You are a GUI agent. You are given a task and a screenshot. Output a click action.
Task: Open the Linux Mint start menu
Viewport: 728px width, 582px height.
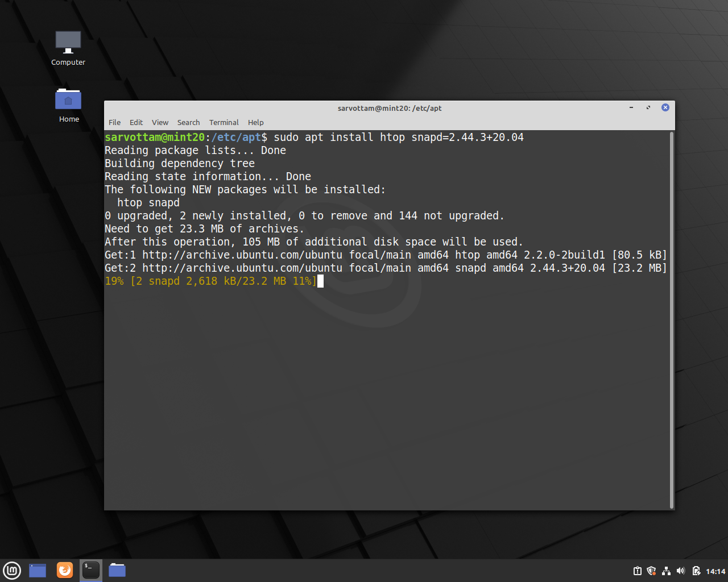point(12,570)
